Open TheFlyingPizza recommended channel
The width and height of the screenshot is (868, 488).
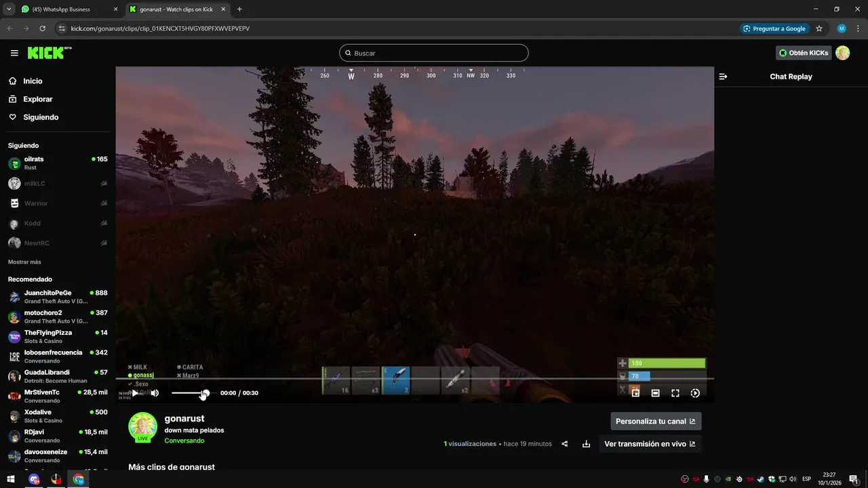click(x=58, y=336)
